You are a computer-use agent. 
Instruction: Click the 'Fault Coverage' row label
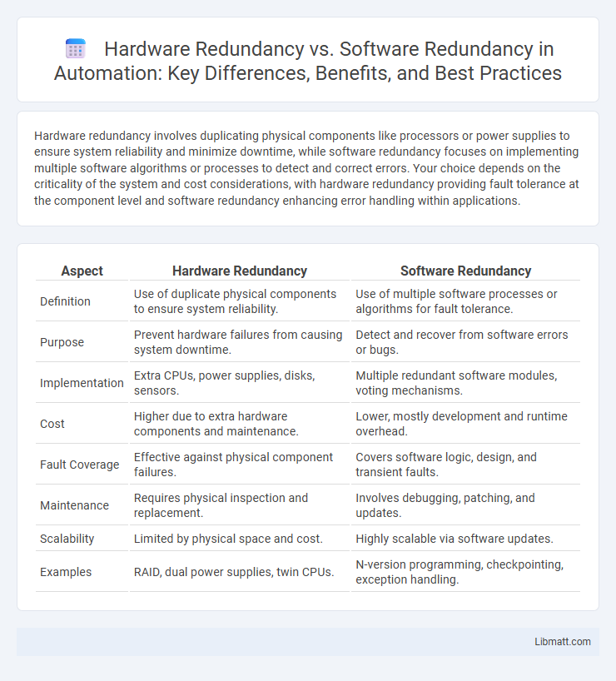pos(80,465)
